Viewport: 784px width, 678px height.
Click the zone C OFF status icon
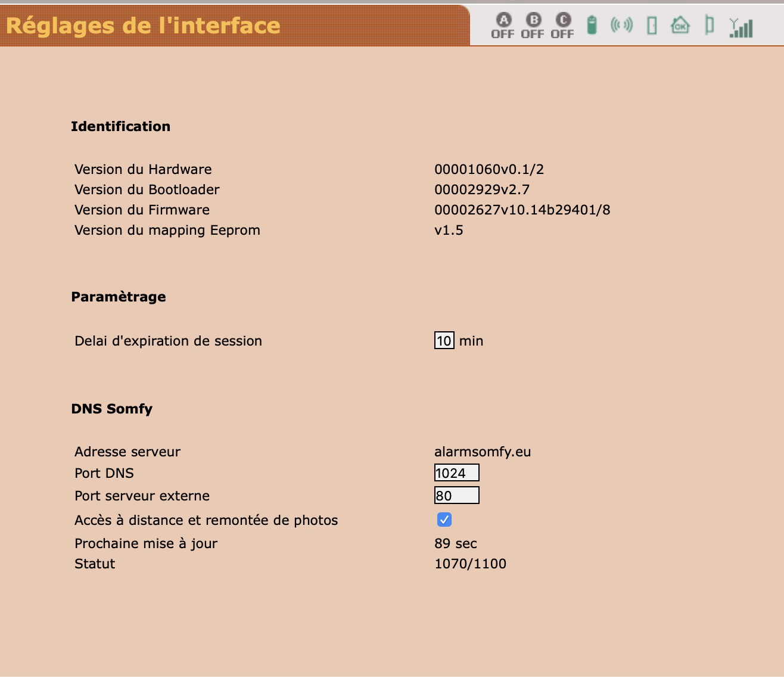click(562, 26)
